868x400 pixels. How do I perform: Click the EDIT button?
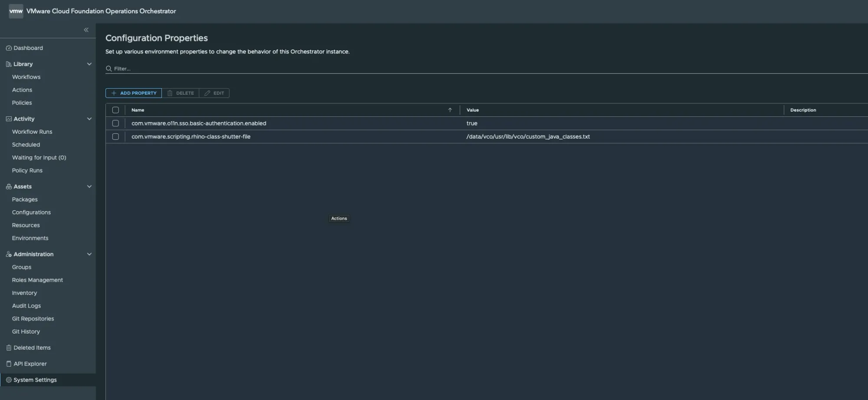pyautogui.click(x=214, y=93)
